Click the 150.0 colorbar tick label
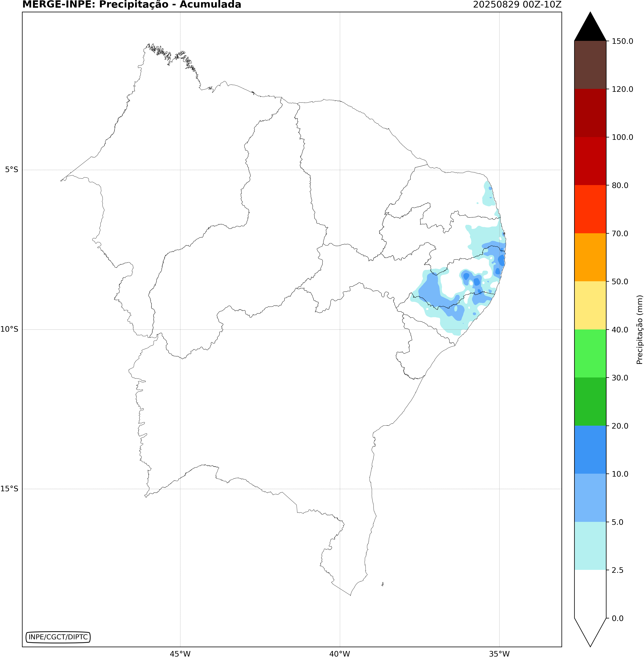 pyautogui.click(x=622, y=41)
